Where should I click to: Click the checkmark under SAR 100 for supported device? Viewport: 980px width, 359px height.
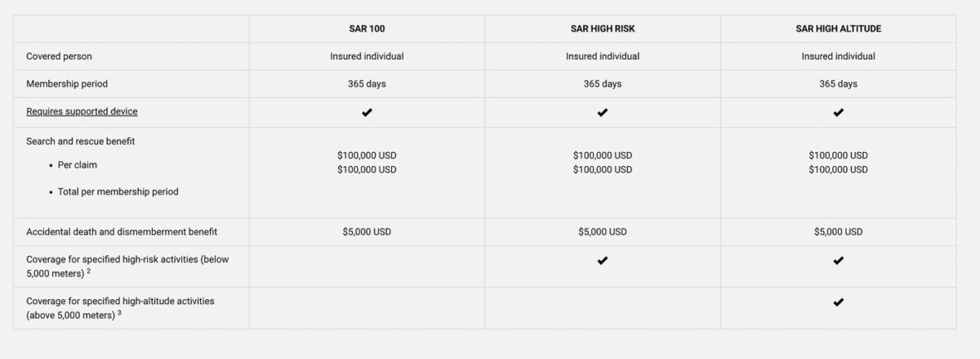click(367, 112)
